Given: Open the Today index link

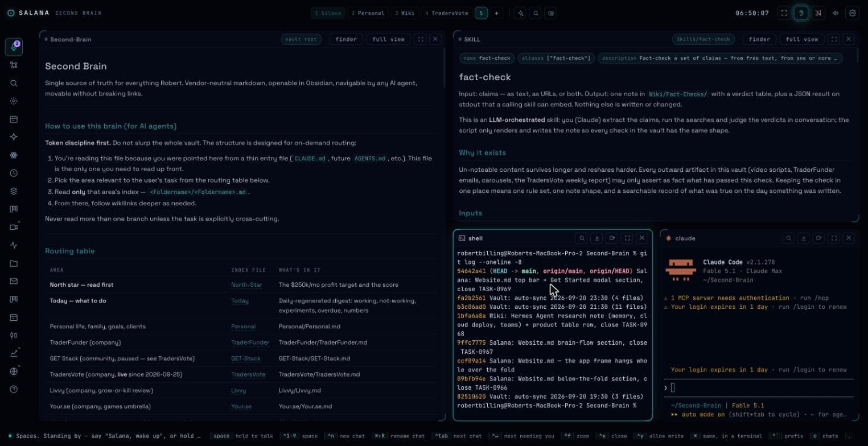Looking at the screenshot, I should [240, 301].
